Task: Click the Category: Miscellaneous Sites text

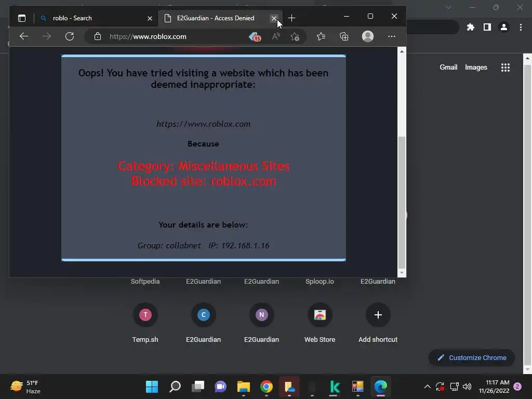Action: [203, 166]
